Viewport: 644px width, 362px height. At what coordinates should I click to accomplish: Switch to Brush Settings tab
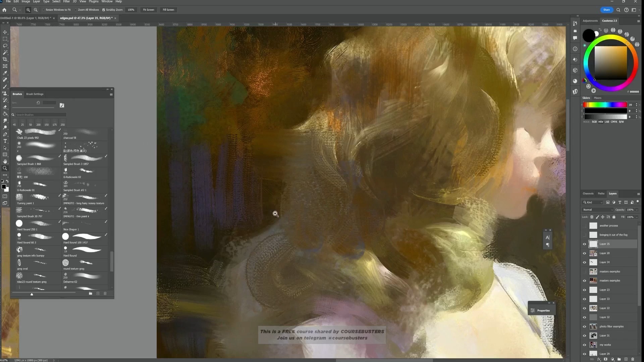tap(35, 94)
